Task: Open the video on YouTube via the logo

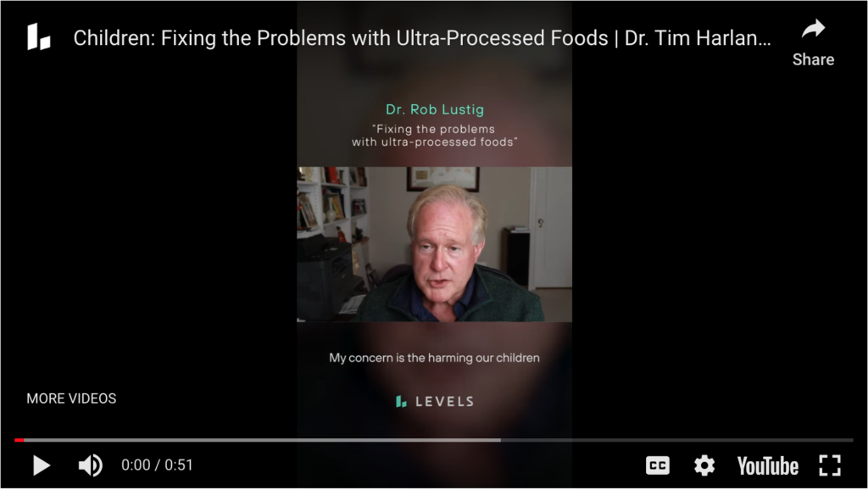Action: (768, 466)
